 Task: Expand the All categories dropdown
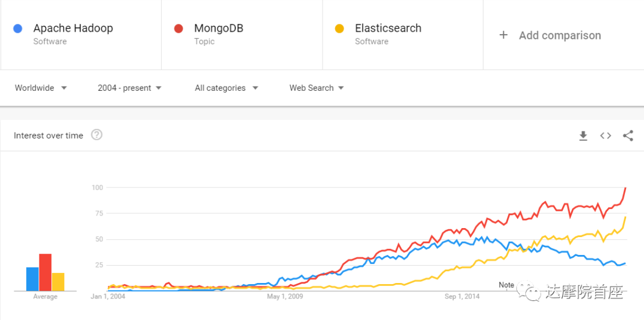click(x=226, y=88)
